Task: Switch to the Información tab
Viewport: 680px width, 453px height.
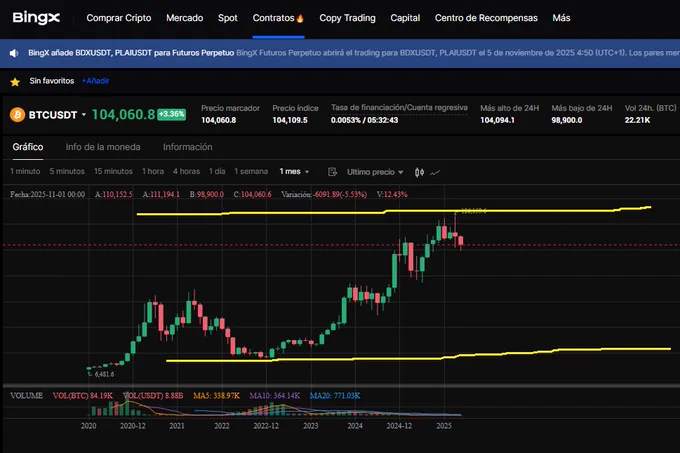Action: pos(188,147)
